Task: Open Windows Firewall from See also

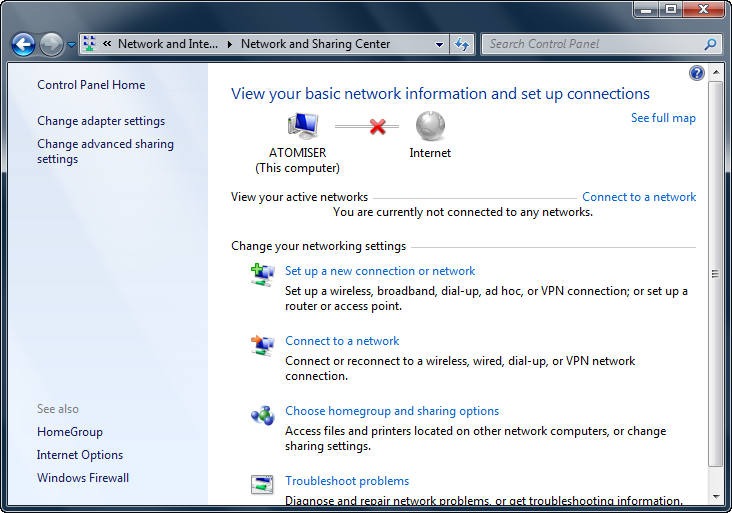Action: click(83, 478)
